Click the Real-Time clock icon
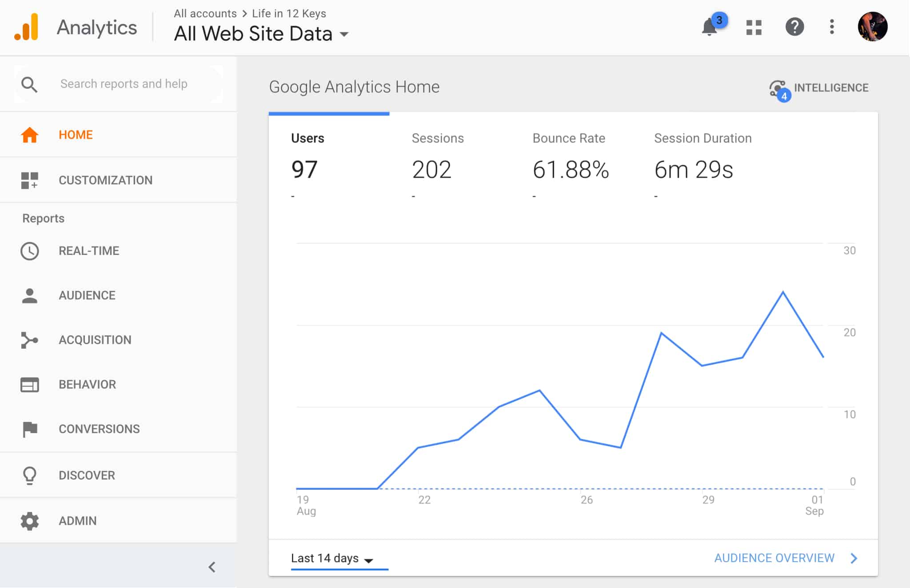Image resolution: width=910 pixels, height=588 pixels. coord(30,251)
